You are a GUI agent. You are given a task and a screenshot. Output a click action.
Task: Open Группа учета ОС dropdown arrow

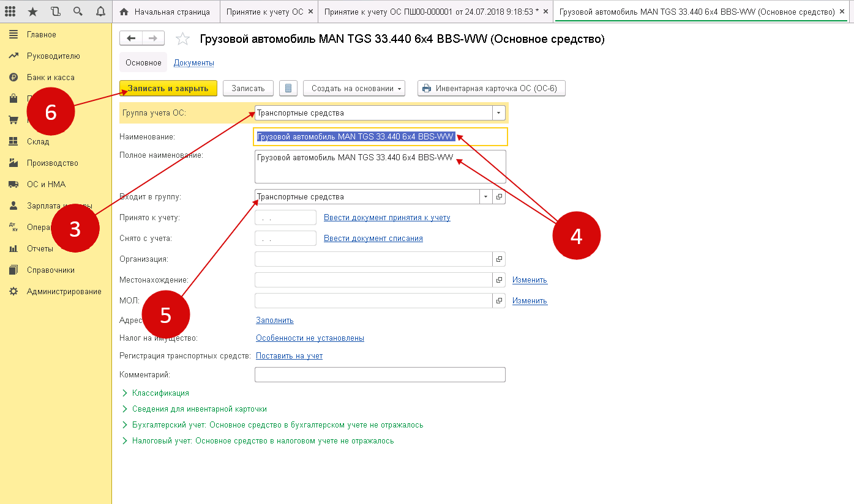point(498,113)
